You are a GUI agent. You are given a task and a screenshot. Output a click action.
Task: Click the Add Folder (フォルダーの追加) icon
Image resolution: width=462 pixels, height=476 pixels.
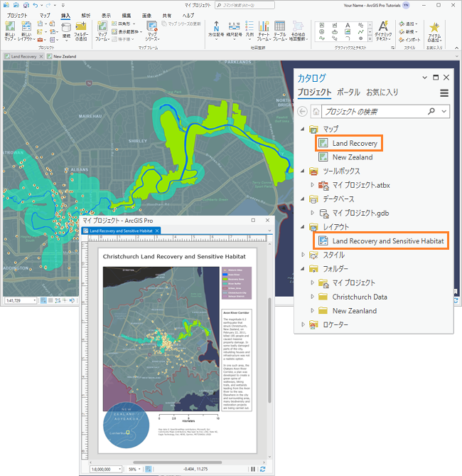click(81, 26)
